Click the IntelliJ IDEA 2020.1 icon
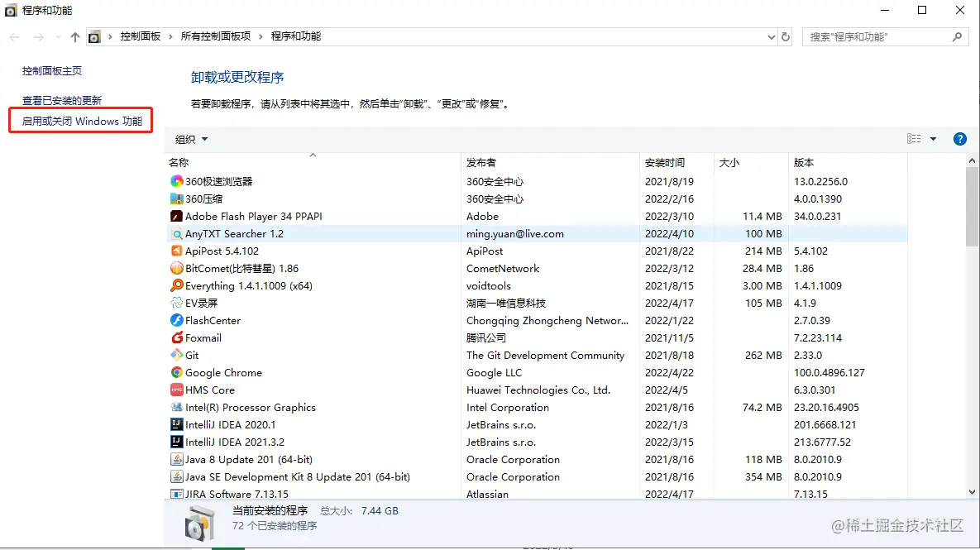980x550 pixels. coord(177,424)
